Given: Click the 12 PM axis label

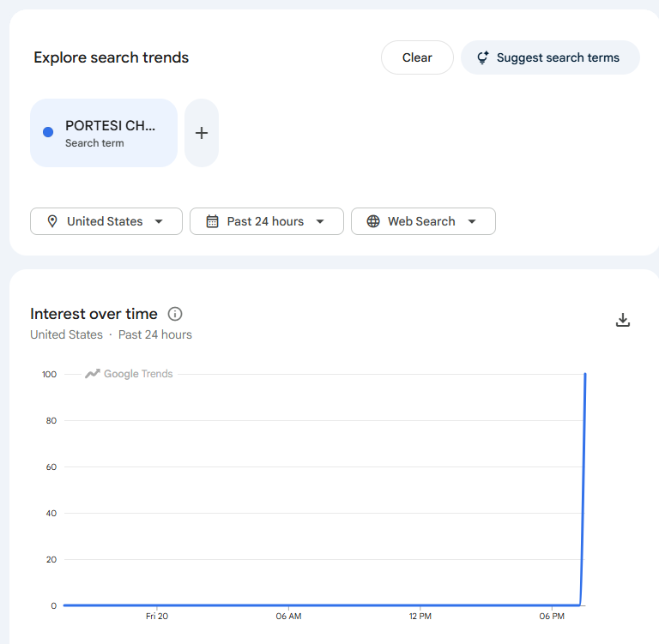Looking at the screenshot, I should (420, 617).
